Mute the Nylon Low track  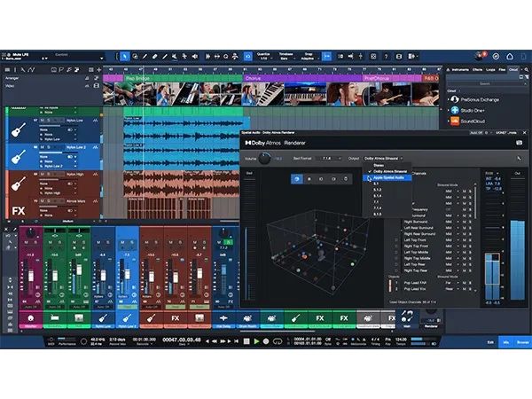[x=43, y=121]
